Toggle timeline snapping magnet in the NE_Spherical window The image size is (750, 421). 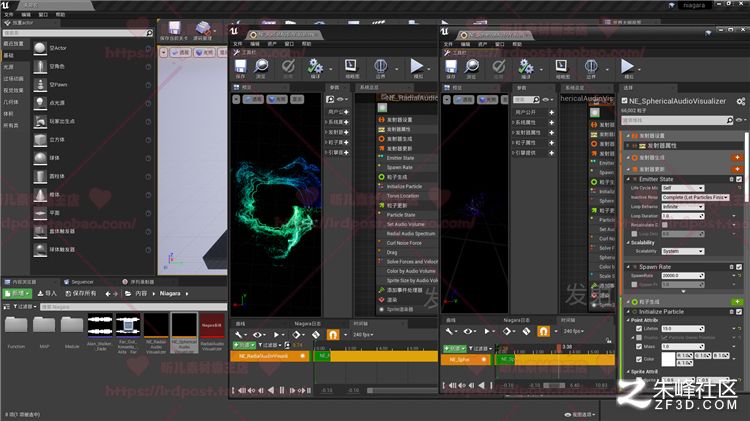click(x=543, y=331)
